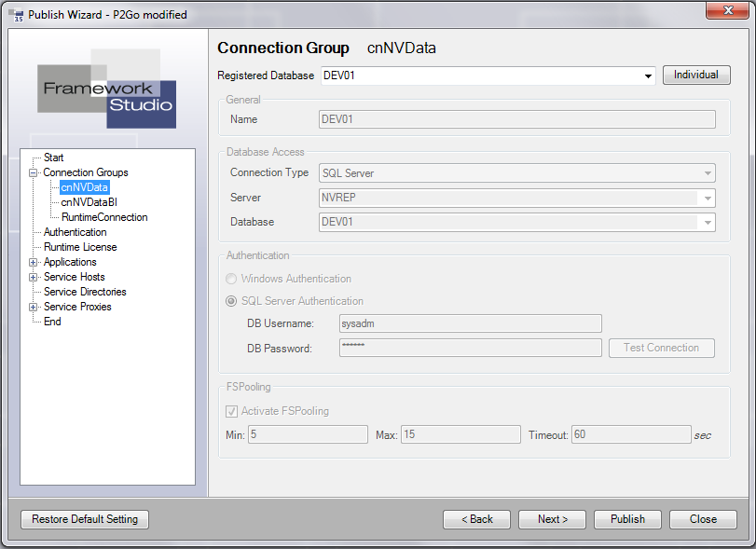Screen dimensions: 756x549
Task: Open the Database dropdown arrow
Action: tap(708, 222)
